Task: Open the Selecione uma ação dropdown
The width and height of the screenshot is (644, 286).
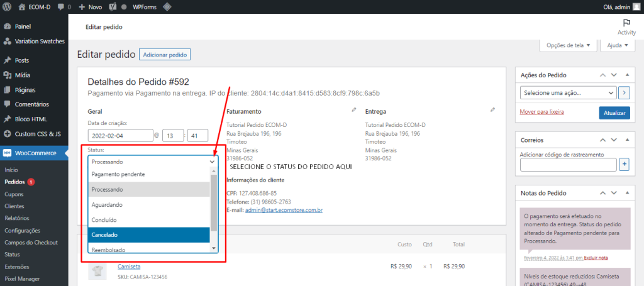Action: [568, 93]
